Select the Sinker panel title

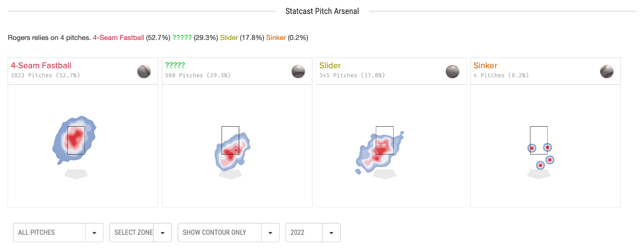(x=485, y=65)
